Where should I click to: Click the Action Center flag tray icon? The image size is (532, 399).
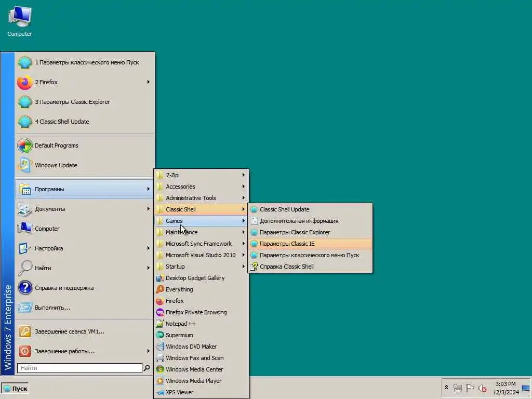click(x=470, y=388)
